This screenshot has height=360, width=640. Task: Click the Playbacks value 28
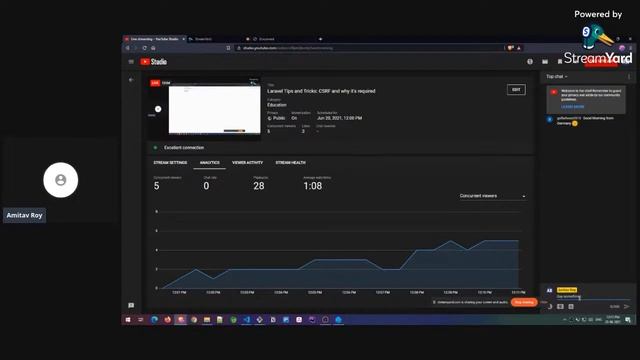click(x=259, y=186)
